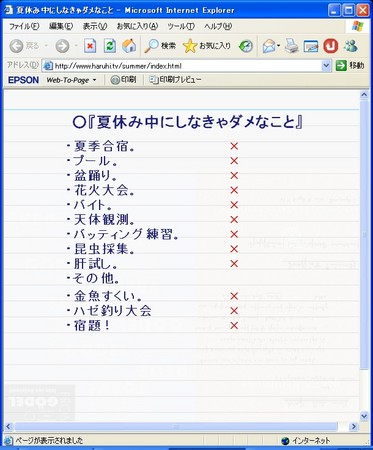Click the status text ページが表示されました

(49, 441)
